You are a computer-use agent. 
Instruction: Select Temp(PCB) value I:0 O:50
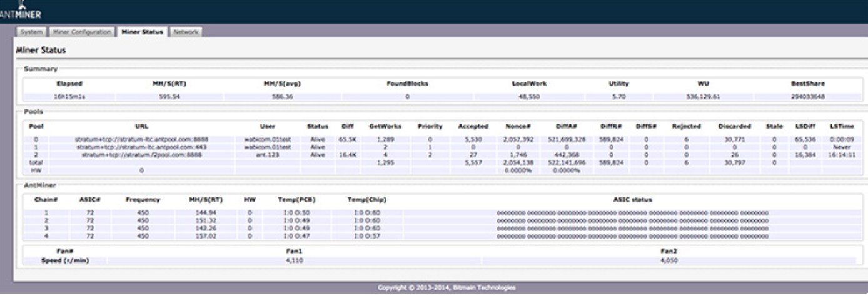(x=296, y=213)
